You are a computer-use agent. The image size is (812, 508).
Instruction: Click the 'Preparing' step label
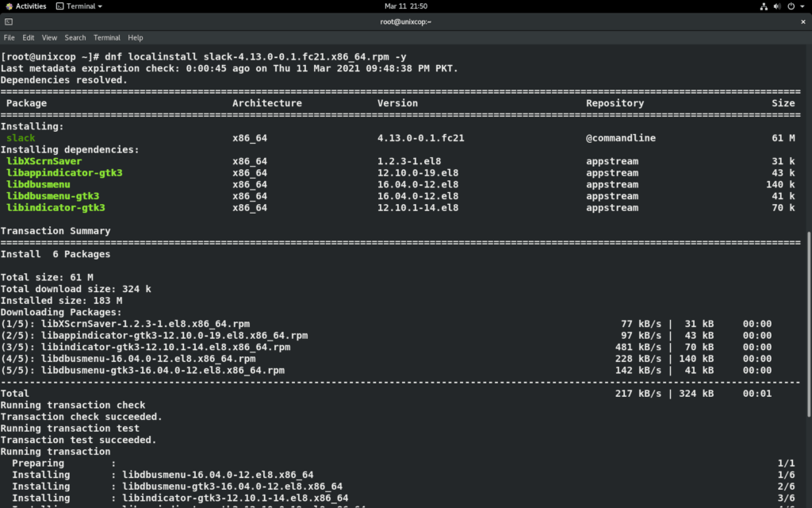tap(38, 463)
